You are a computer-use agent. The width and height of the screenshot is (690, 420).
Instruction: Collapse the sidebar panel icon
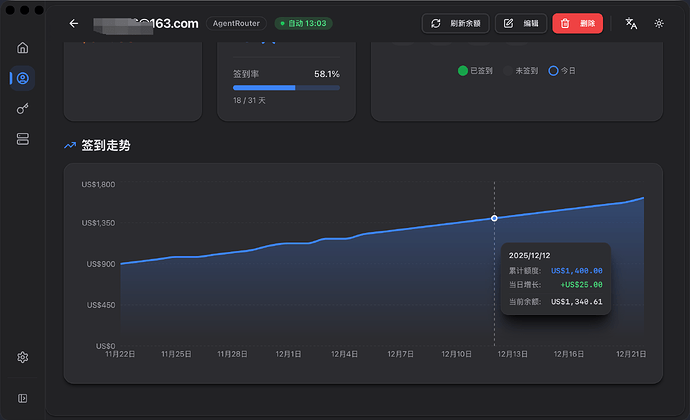click(22, 398)
